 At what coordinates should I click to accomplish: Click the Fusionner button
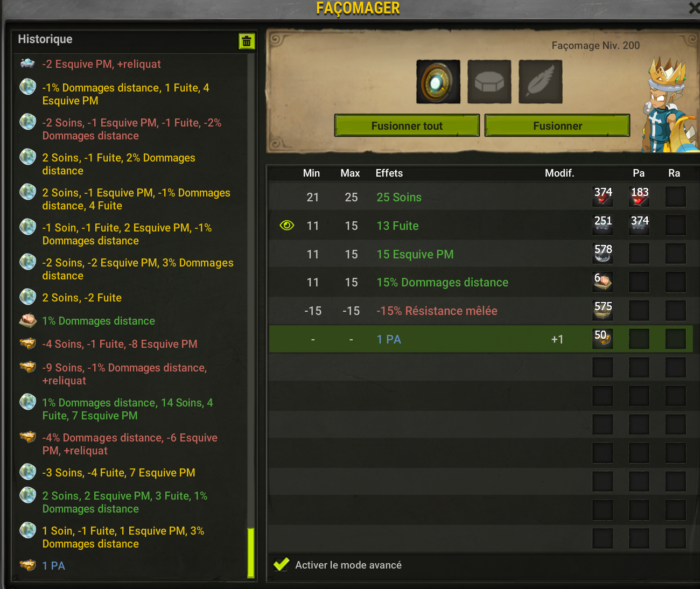557,125
